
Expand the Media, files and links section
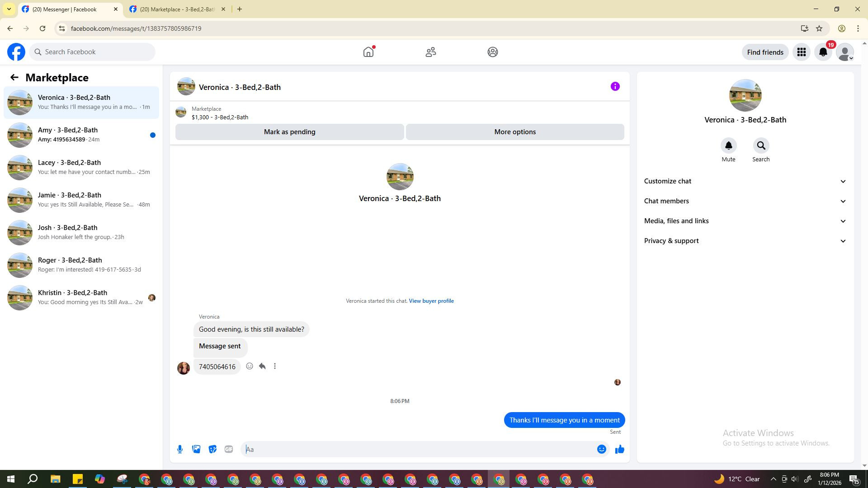coord(745,221)
